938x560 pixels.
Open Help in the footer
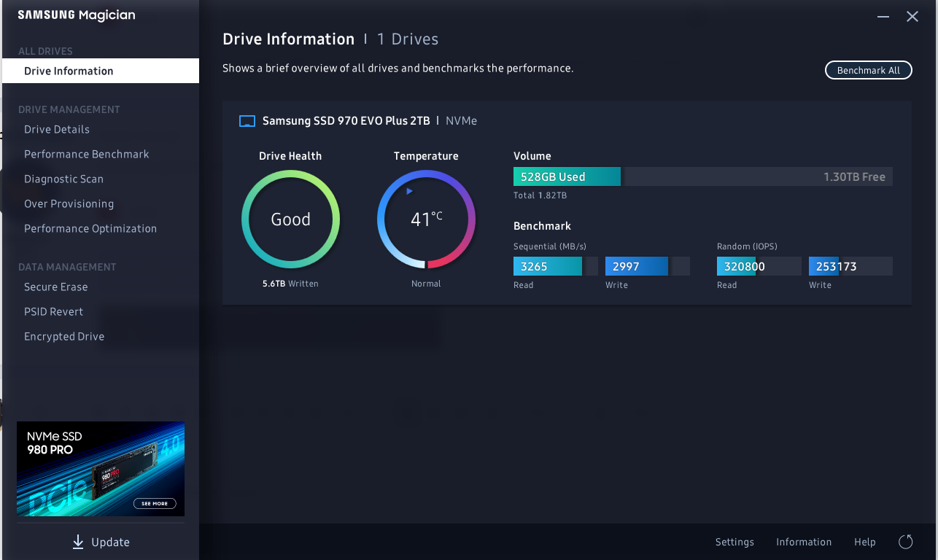(865, 542)
